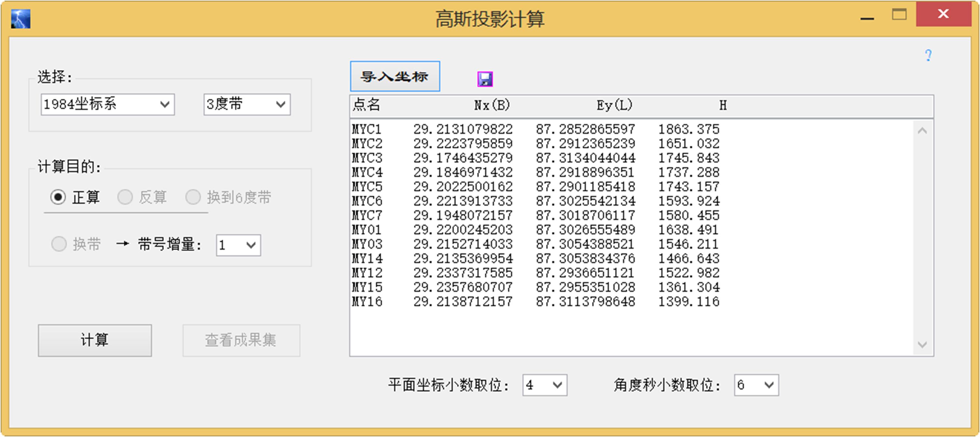
Task: Close the 高斯投影计算 window
Action: 943,14
